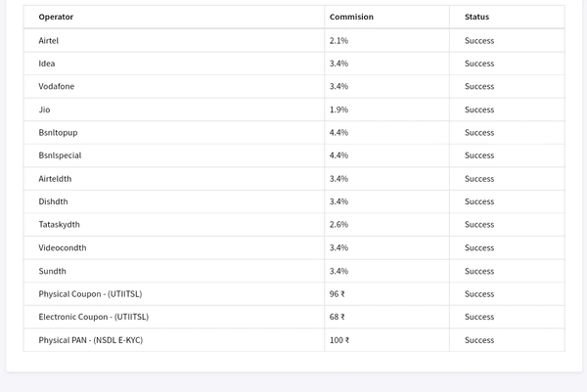Click the Success status for Bsnltopup
The height and width of the screenshot is (392, 587).
479,133
